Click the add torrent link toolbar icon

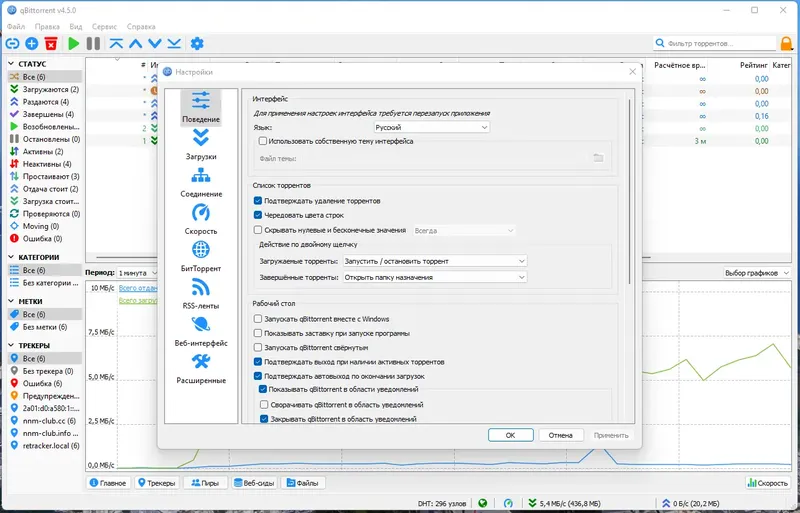(x=12, y=44)
